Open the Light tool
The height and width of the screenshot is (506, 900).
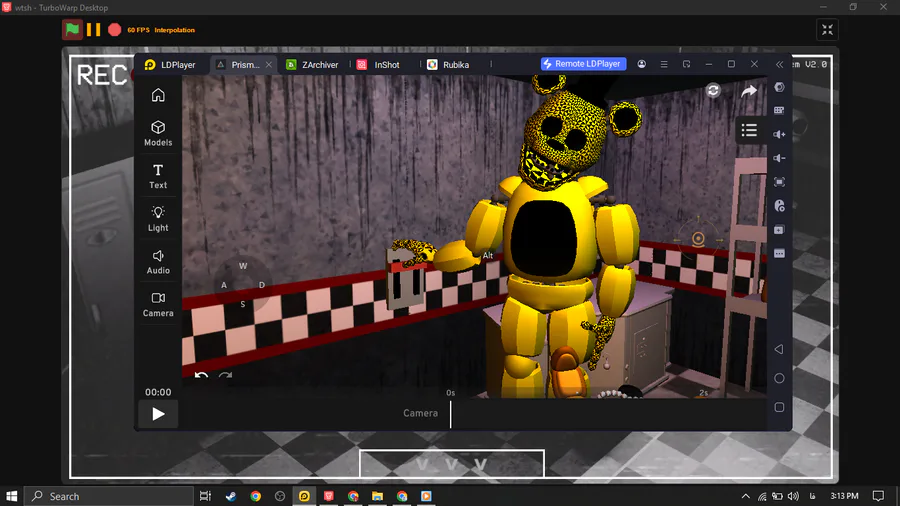coord(158,219)
